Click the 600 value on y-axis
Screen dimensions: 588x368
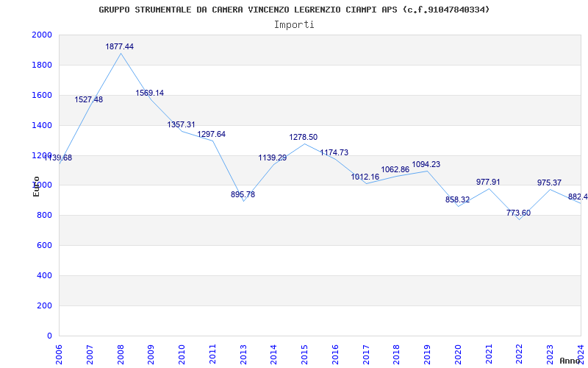(x=45, y=246)
